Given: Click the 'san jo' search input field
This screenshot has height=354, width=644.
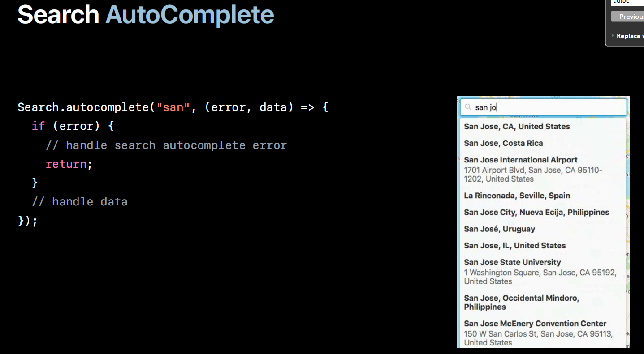Looking at the screenshot, I should coord(543,107).
